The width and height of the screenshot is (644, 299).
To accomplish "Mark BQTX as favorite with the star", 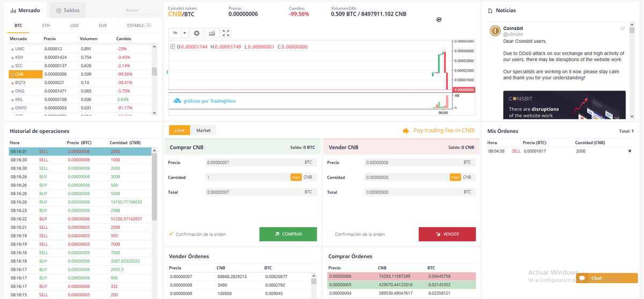I will pyautogui.click(x=12, y=83).
